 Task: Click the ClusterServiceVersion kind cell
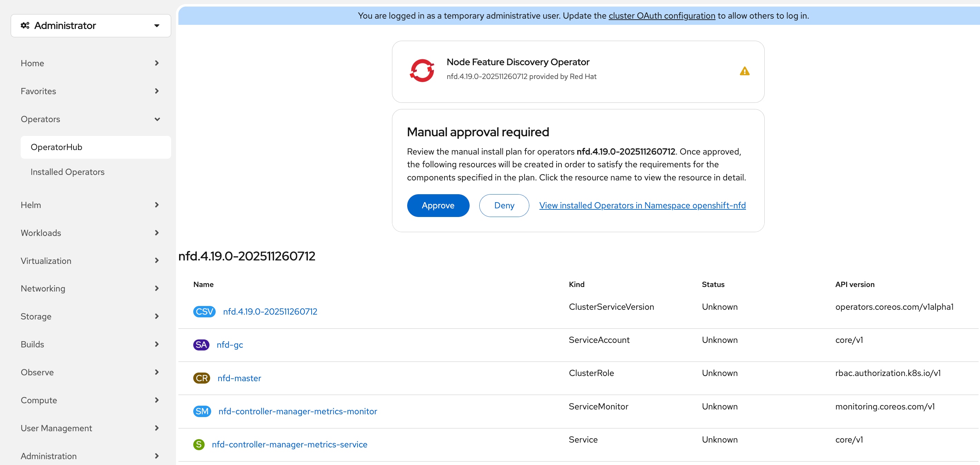(611, 307)
